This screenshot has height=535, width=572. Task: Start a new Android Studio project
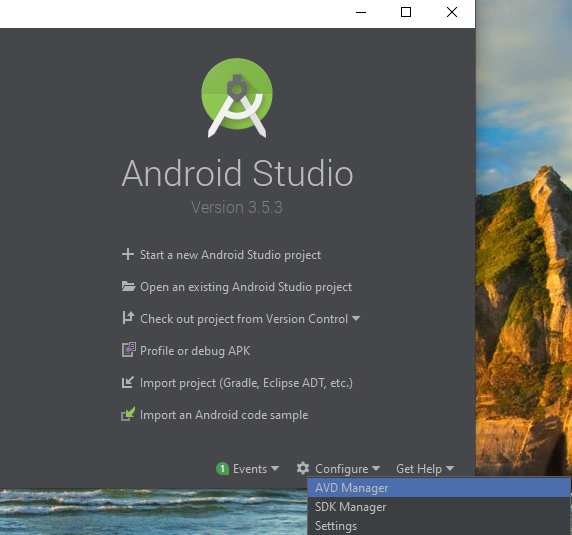(230, 255)
